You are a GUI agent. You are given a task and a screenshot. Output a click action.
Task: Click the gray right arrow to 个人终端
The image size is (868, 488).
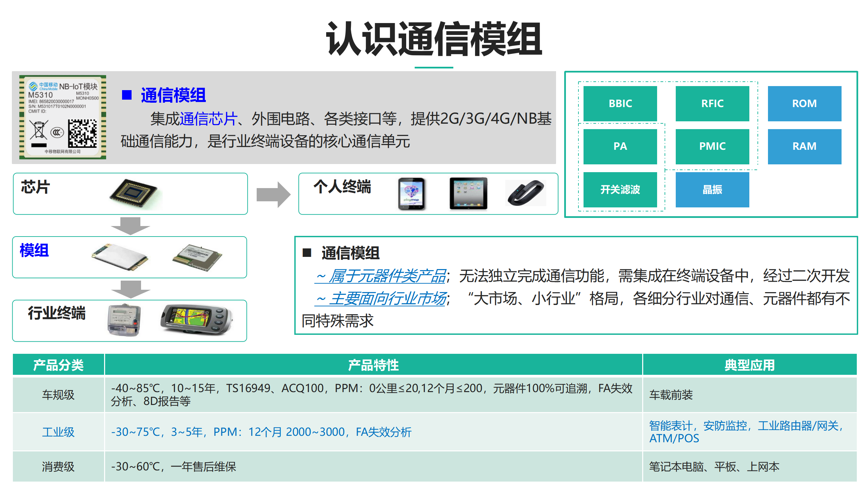point(273,195)
